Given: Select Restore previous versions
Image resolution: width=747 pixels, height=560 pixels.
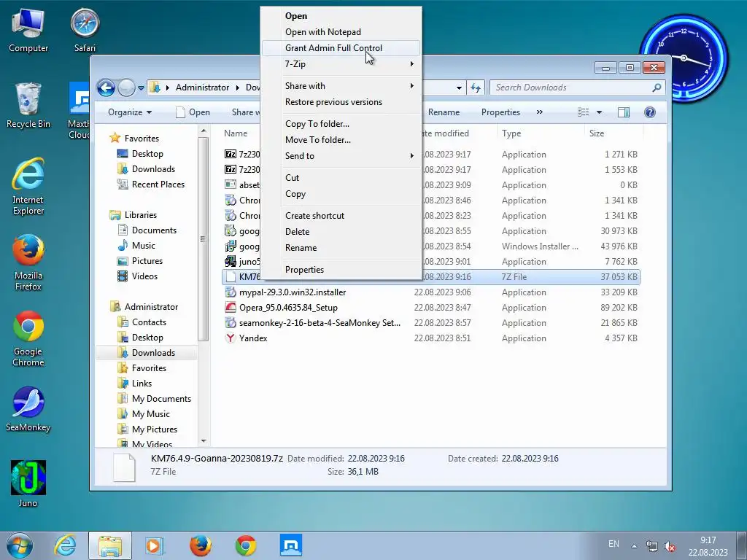Looking at the screenshot, I should click(x=341, y=102).
